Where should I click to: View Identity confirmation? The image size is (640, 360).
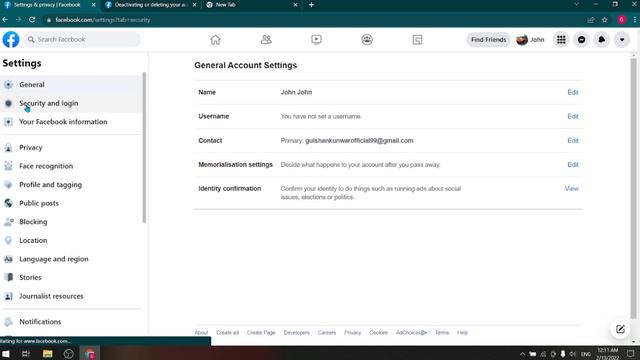[571, 189]
